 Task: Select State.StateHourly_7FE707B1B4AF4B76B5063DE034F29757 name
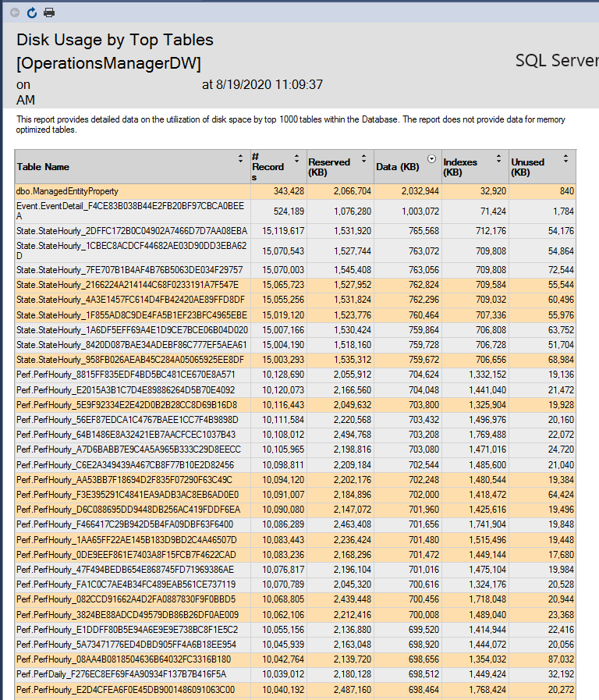(129, 270)
